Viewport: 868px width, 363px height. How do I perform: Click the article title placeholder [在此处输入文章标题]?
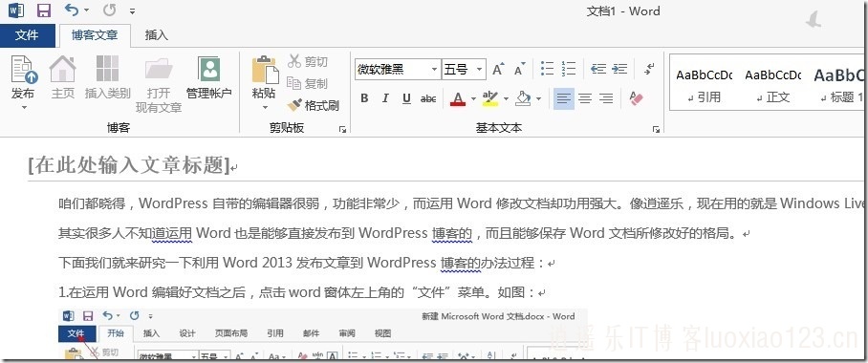pyautogui.click(x=129, y=164)
